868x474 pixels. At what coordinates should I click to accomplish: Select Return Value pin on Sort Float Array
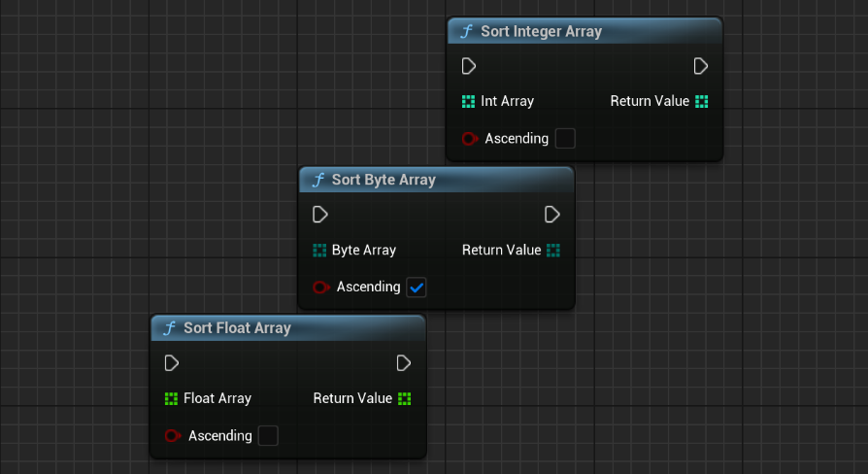coord(405,398)
